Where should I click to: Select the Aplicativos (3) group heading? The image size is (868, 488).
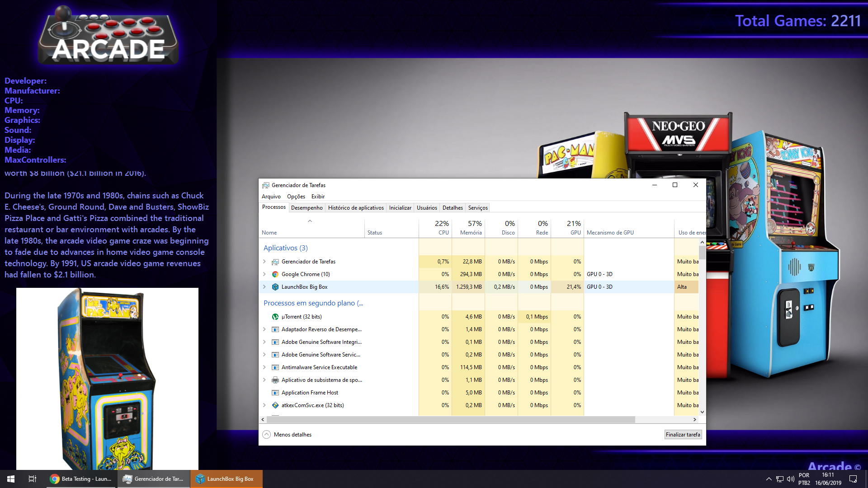coord(286,248)
